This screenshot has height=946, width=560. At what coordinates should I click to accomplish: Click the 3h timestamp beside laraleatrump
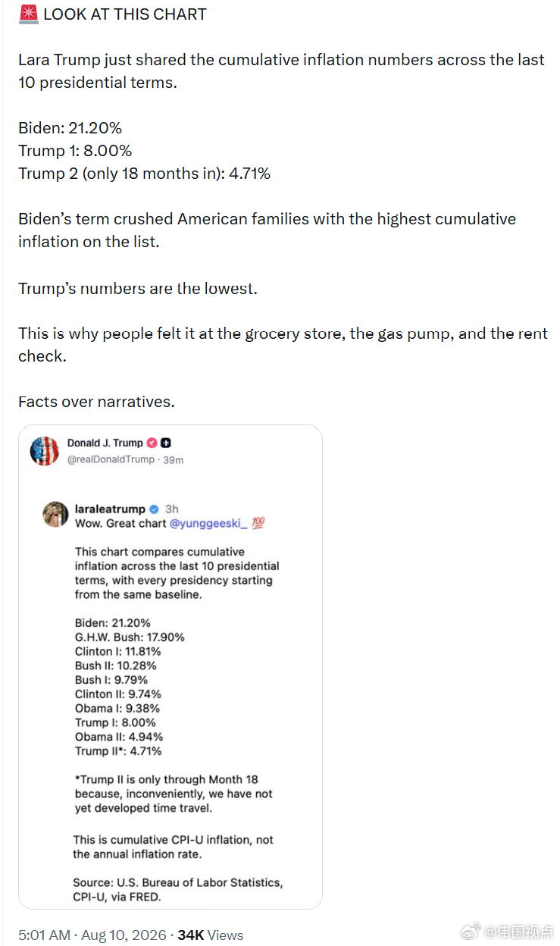(x=172, y=509)
